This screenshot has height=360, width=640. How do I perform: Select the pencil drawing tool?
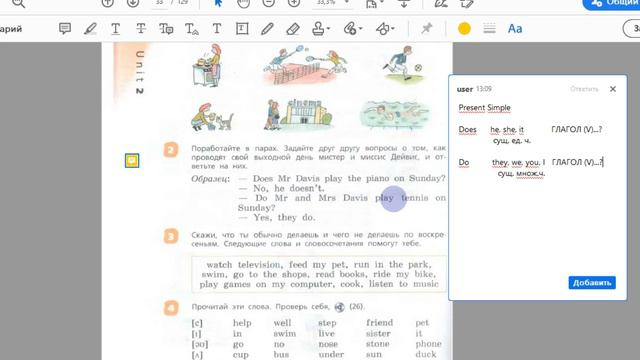(x=267, y=29)
